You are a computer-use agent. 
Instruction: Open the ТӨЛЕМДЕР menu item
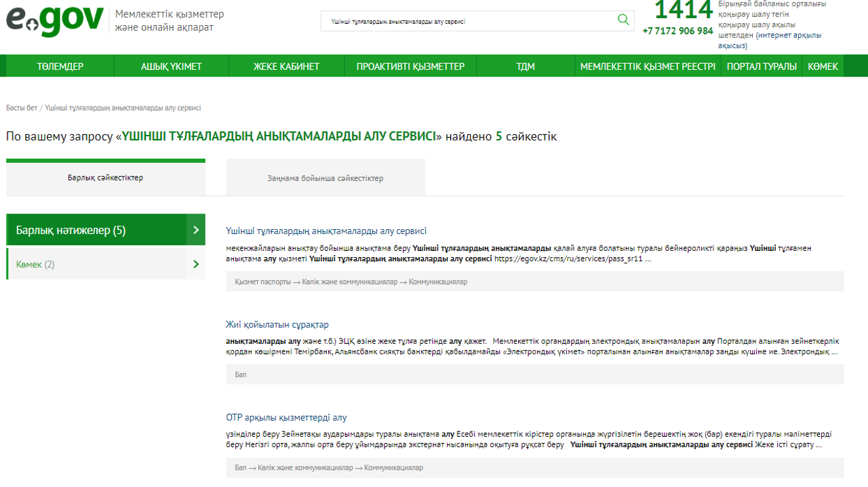point(62,66)
